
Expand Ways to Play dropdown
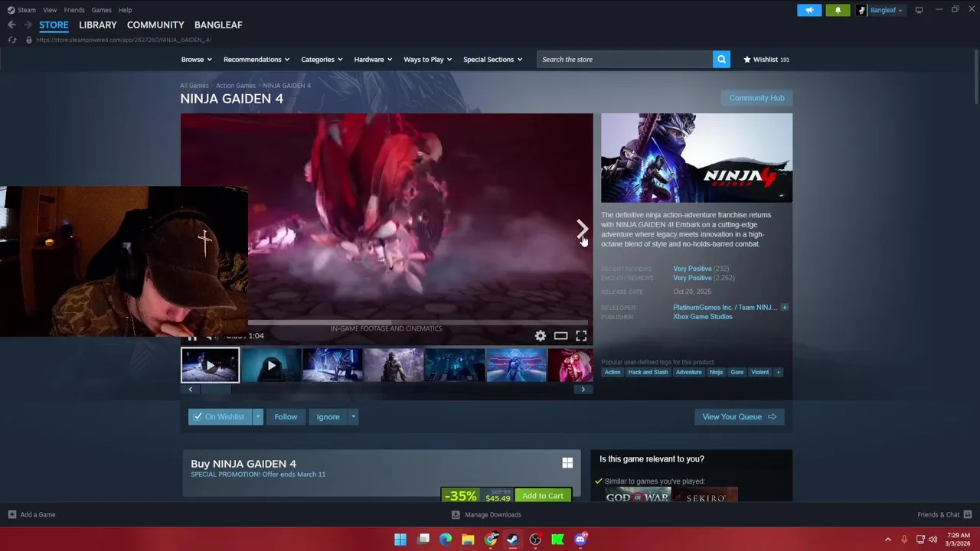(x=427, y=60)
